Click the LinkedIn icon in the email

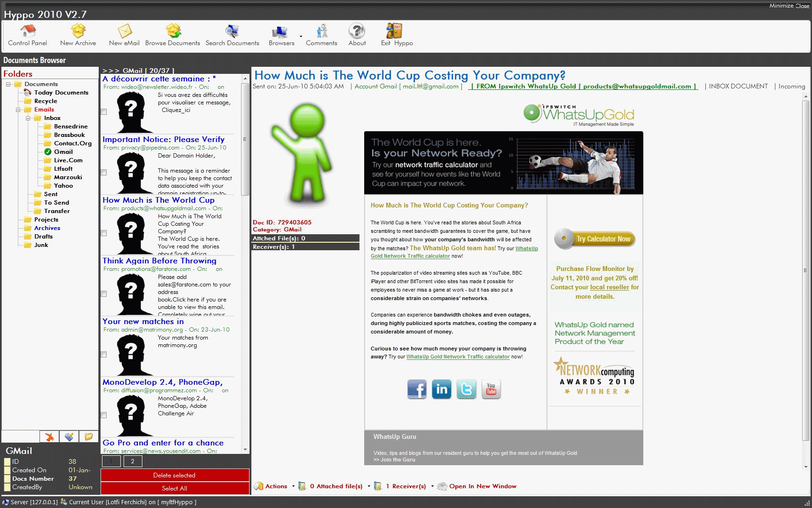tap(442, 389)
